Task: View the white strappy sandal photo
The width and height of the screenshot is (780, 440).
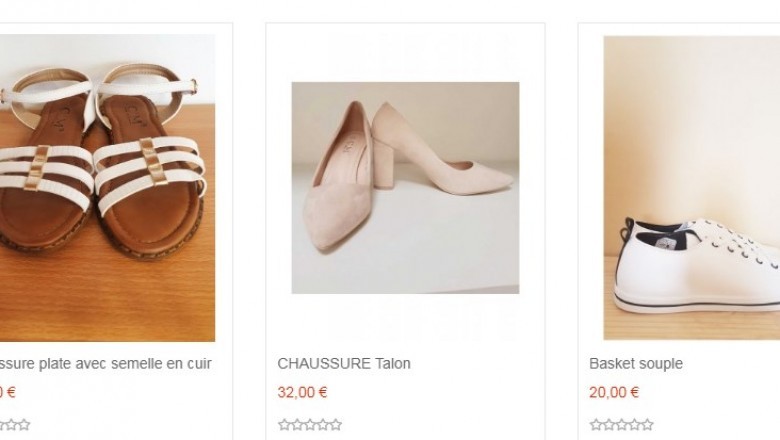Action: (107, 188)
